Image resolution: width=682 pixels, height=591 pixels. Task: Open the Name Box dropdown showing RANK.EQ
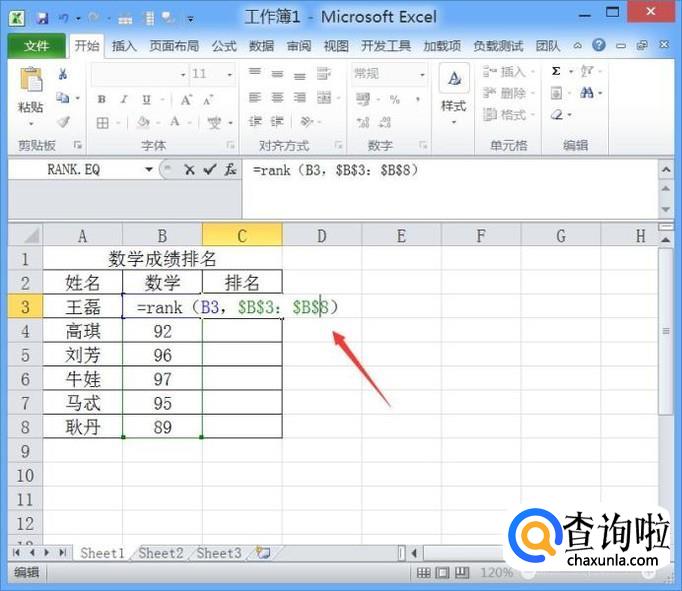(149, 170)
